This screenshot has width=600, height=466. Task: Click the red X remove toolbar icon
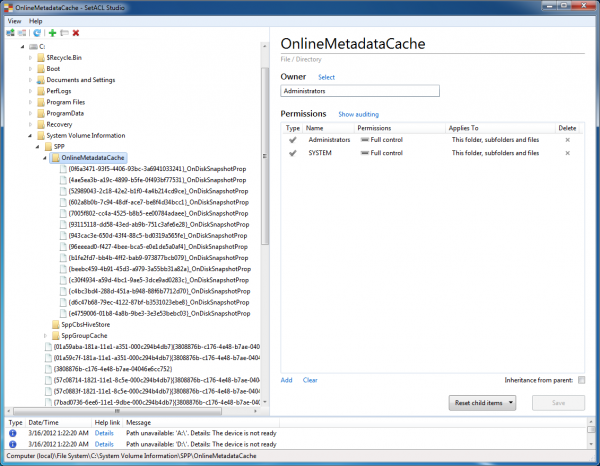tap(76, 33)
